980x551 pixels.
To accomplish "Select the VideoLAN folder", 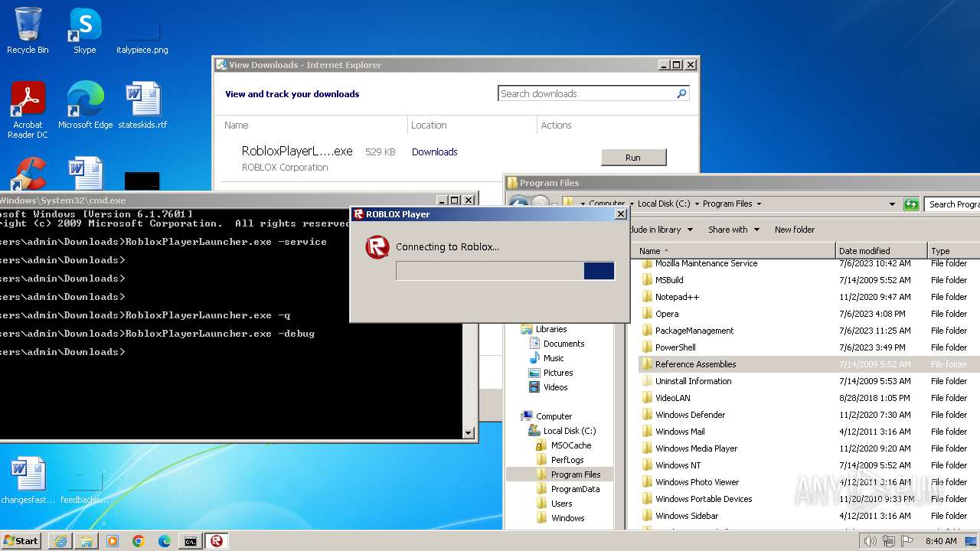I will pos(672,398).
